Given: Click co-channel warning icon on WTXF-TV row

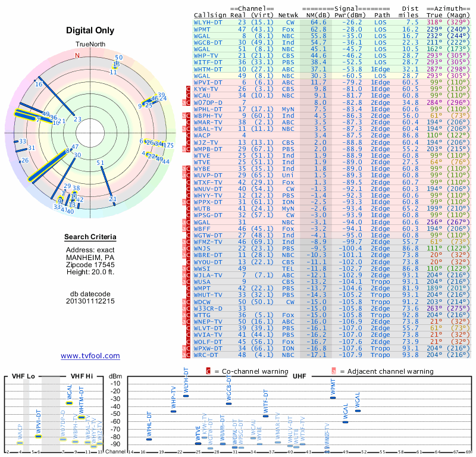Looking at the screenshot, I should click(188, 182).
